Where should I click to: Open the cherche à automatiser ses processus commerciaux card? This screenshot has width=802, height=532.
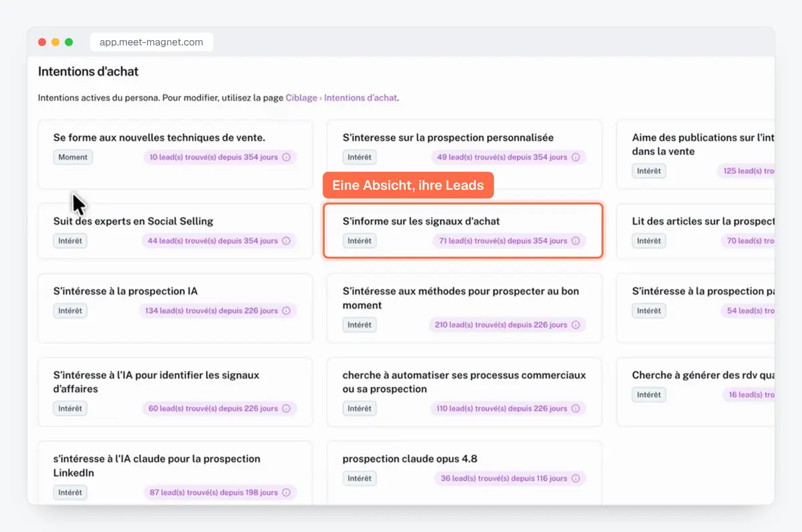[x=464, y=392]
